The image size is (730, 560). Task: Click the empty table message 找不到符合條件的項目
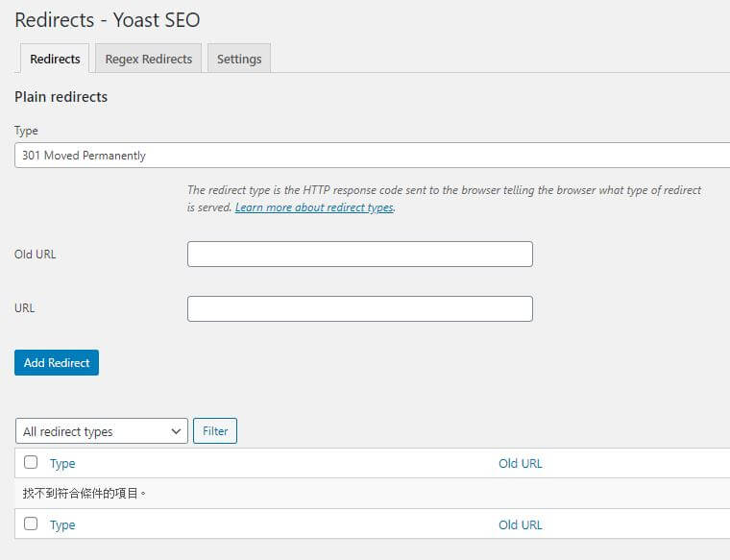tap(85, 493)
